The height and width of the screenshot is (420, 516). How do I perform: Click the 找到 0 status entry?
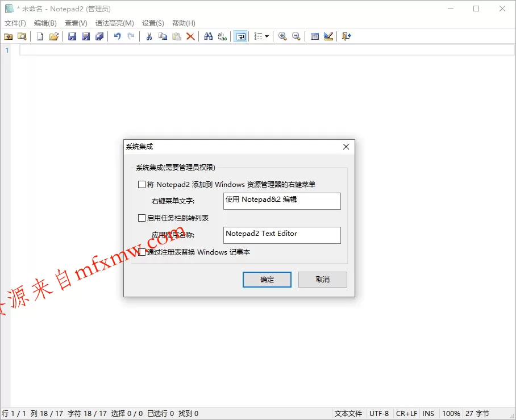188,413
